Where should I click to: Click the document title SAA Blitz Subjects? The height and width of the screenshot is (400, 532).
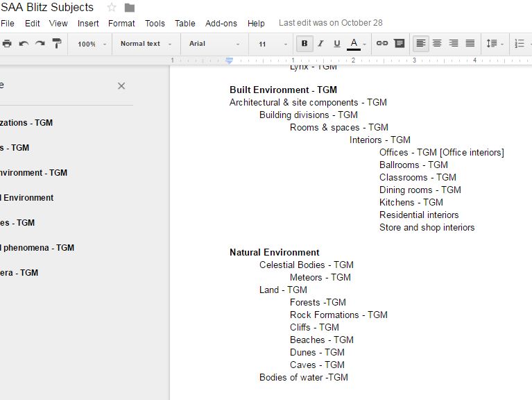click(x=47, y=7)
